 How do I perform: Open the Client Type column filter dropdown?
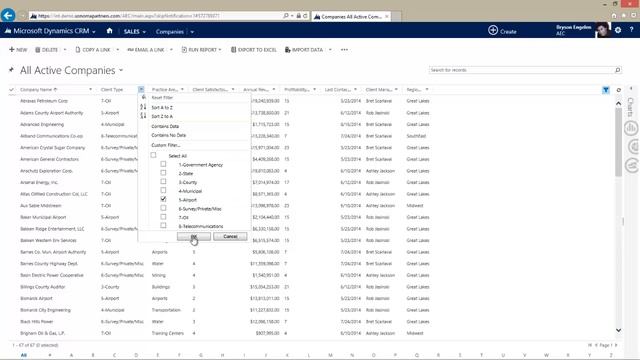pos(141,89)
